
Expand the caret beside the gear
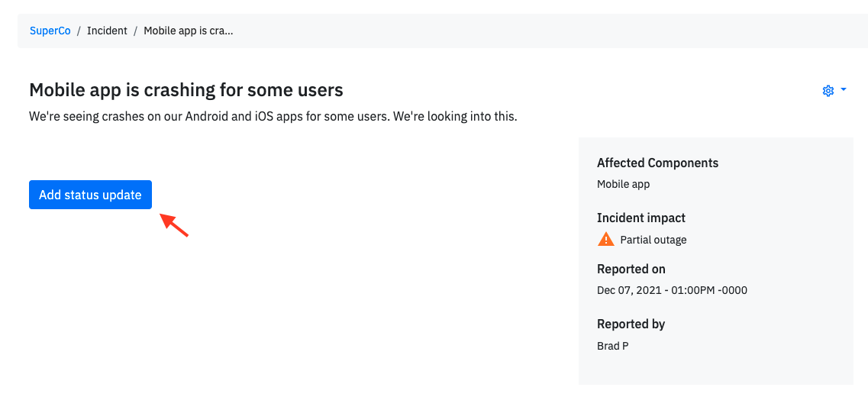(843, 89)
